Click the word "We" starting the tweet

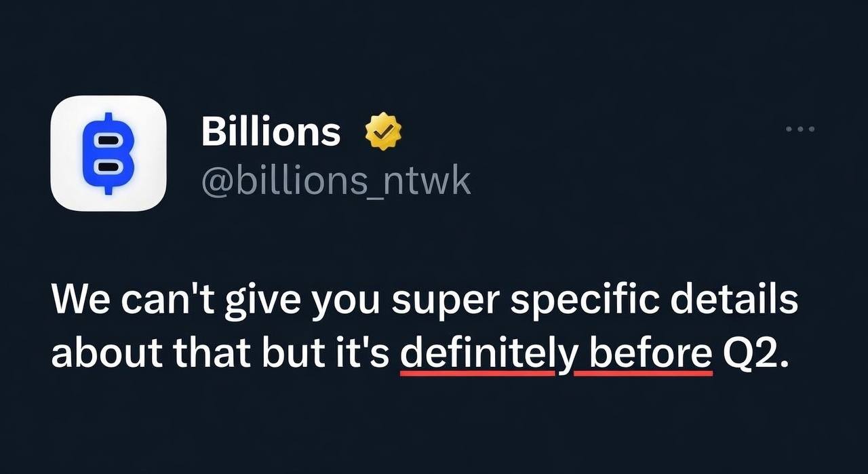(x=77, y=299)
